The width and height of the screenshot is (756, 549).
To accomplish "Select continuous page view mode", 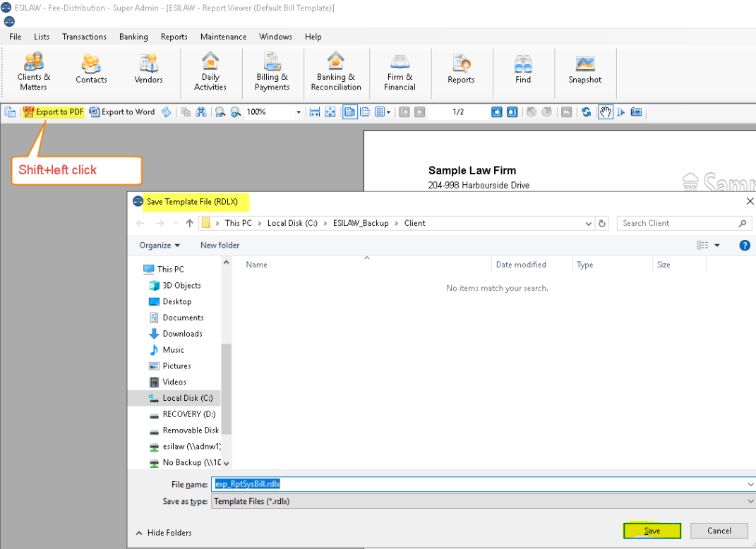I will (365, 111).
